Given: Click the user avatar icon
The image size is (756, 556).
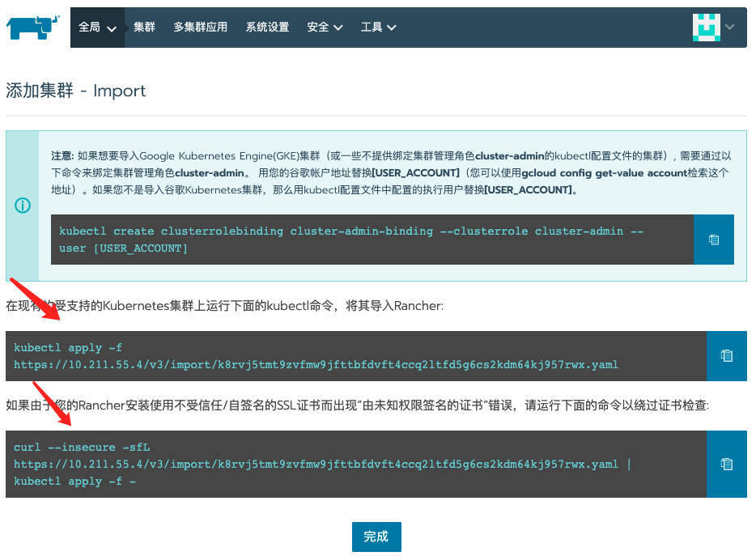Looking at the screenshot, I should 707,28.
